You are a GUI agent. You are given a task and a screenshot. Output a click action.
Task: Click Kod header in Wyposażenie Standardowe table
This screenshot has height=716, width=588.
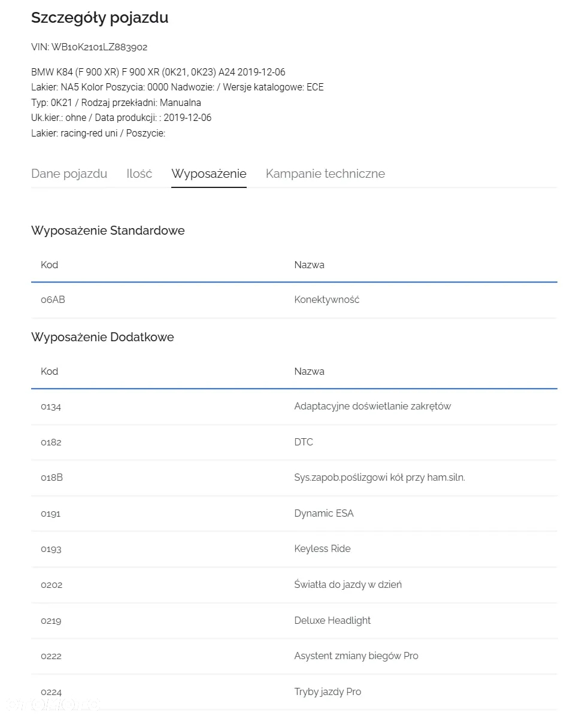pyautogui.click(x=49, y=265)
